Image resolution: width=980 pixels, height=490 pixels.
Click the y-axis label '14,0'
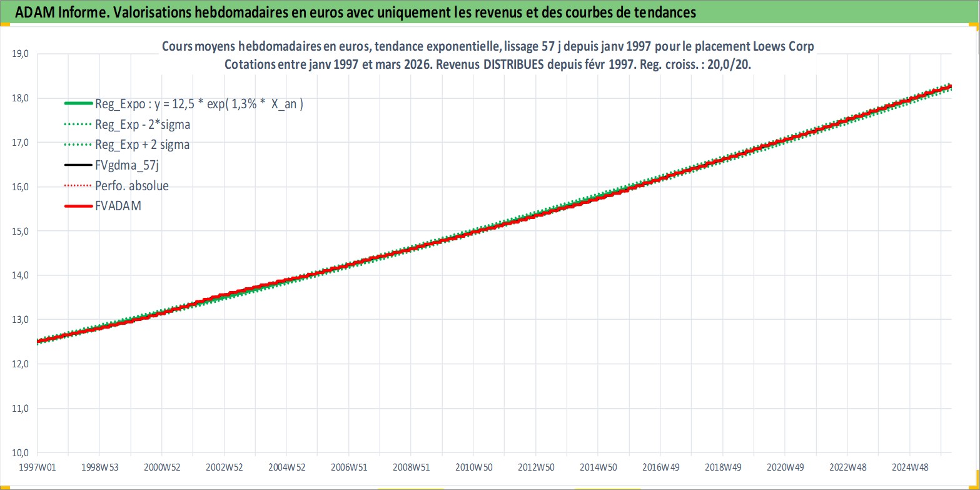pos(20,275)
